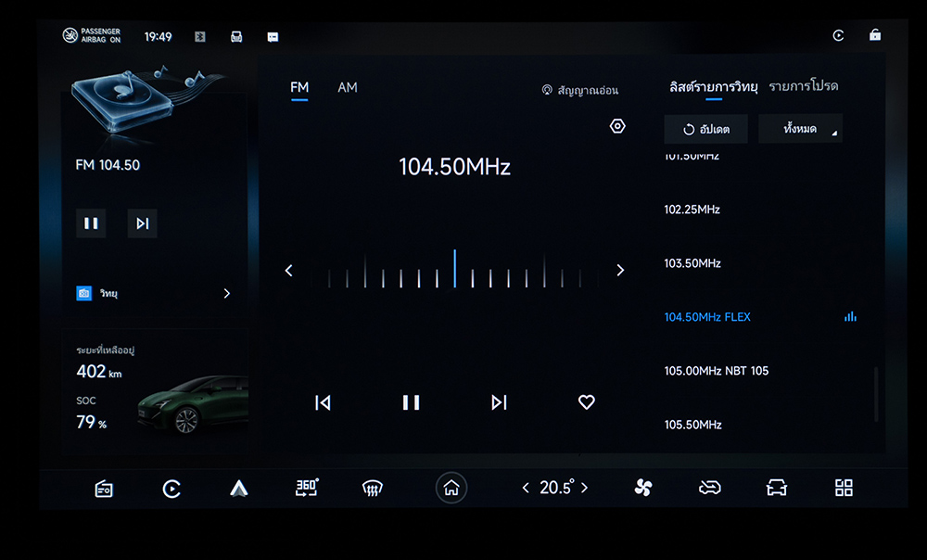Image resolution: width=927 pixels, height=560 pixels.
Task: Switch to the AM band tab
Action: click(348, 88)
